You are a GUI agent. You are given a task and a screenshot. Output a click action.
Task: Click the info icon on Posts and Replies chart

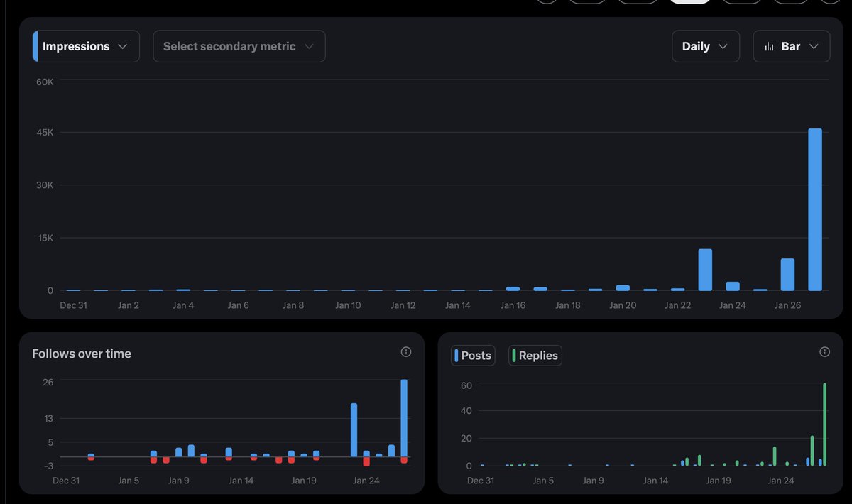(x=824, y=351)
